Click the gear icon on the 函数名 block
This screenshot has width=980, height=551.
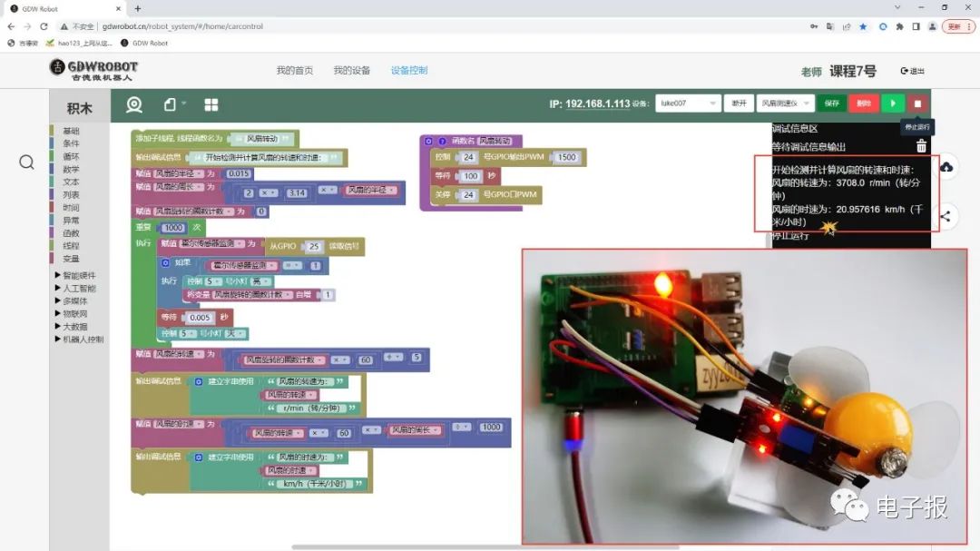428,142
